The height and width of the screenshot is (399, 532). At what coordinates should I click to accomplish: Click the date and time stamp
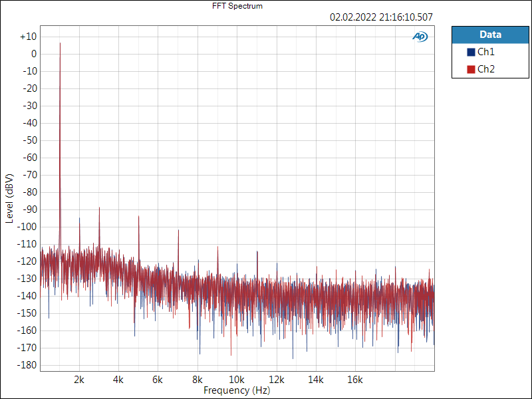[x=382, y=18]
